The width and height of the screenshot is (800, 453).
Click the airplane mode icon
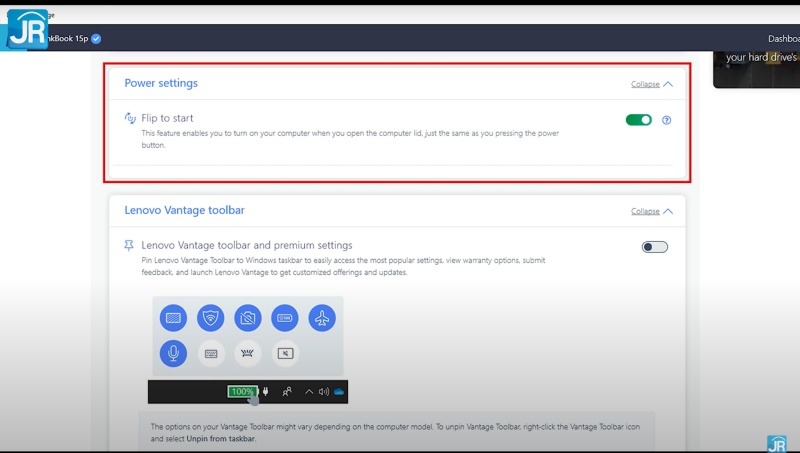(322, 318)
